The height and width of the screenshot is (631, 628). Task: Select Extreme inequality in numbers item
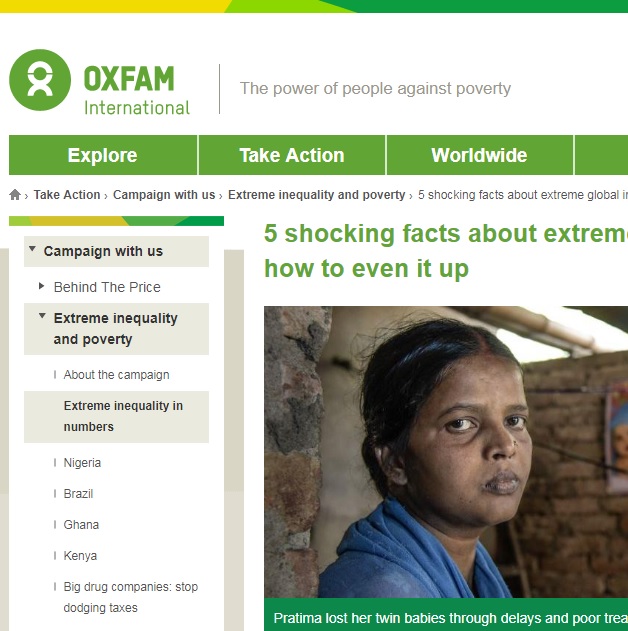tap(116, 417)
